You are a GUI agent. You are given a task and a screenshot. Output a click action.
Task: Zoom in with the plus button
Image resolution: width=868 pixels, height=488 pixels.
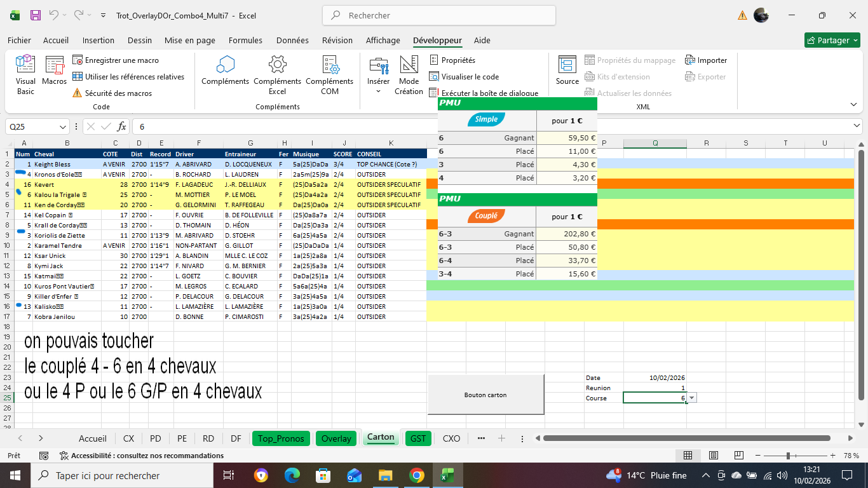coord(832,456)
